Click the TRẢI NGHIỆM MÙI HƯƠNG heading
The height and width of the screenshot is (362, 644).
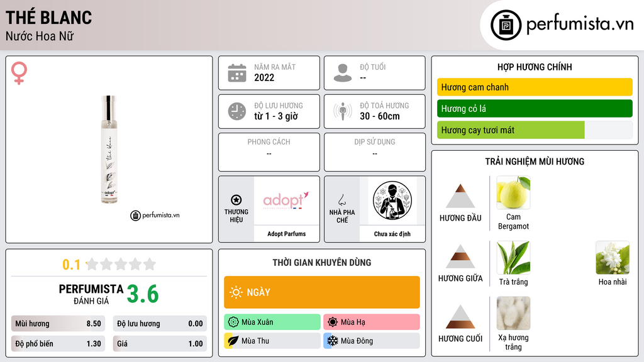[535, 162]
